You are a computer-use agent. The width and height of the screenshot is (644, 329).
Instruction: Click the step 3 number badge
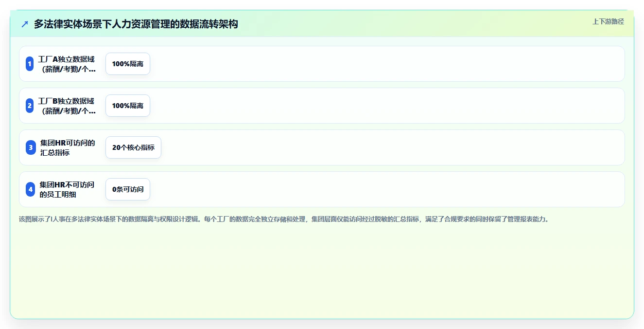coord(31,147)
